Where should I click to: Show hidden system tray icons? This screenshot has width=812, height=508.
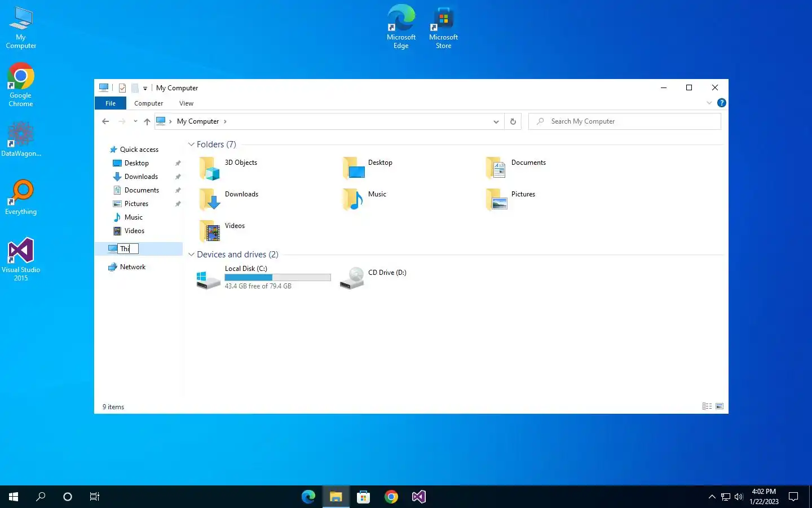712,497
